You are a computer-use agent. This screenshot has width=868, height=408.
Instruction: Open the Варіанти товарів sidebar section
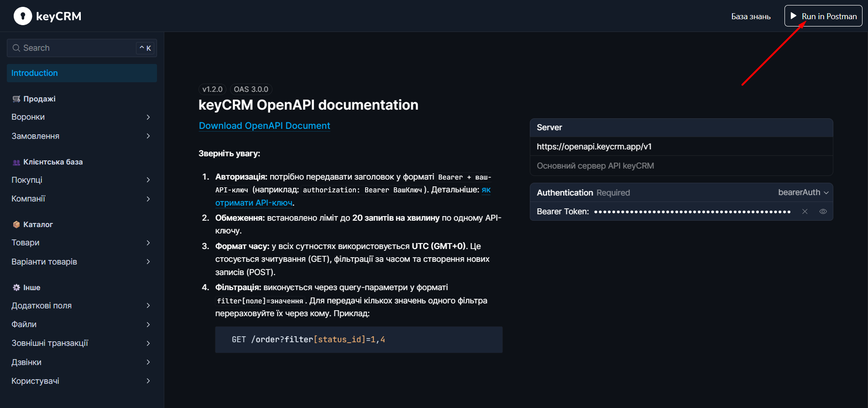point(82,262)
